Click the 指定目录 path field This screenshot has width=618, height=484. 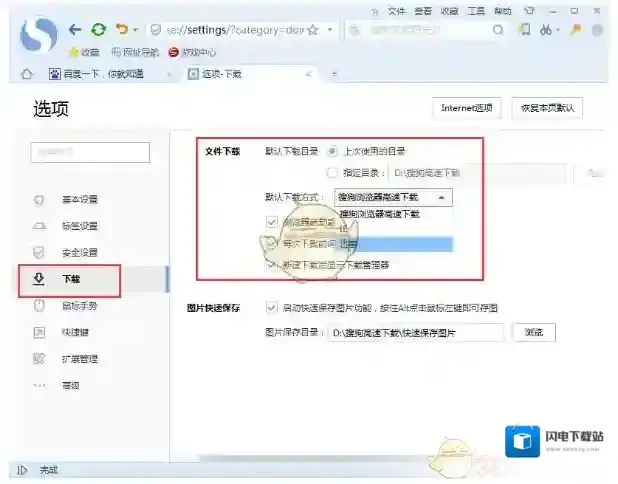pyautogui.click(x=477, y=173)
